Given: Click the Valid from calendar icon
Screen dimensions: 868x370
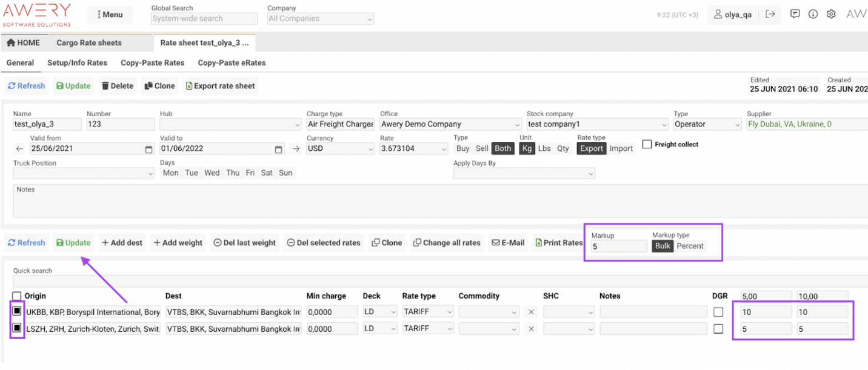Looking at the screenshot, I should click(x=149, y=149).
